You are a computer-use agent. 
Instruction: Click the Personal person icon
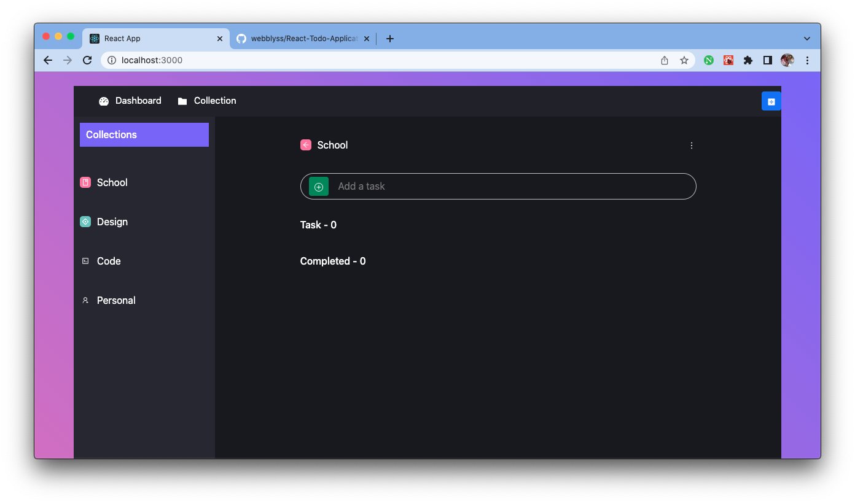(x=85, y=300)
